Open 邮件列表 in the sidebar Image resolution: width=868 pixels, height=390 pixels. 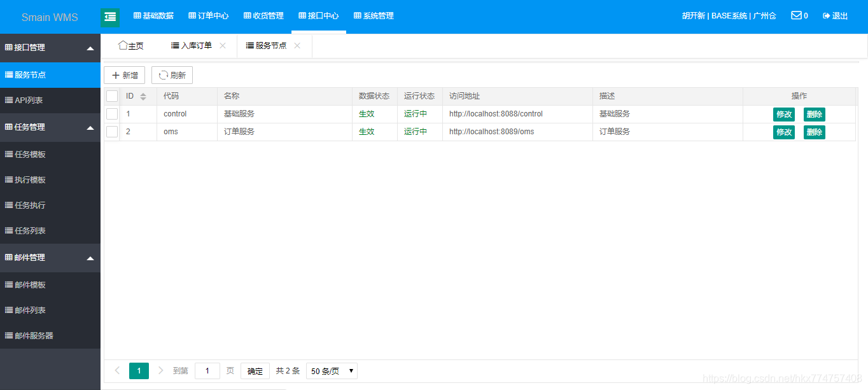pos(50,310)
